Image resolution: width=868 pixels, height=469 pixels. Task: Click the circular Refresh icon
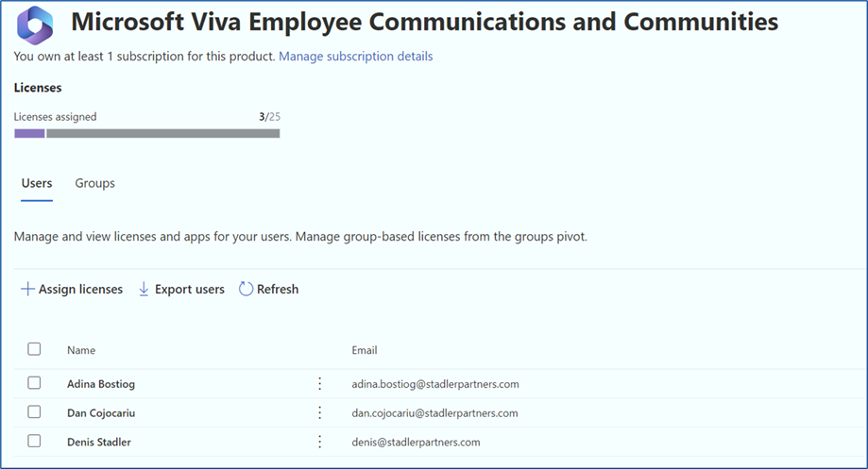pyautogui.click(x=246, y=289)
